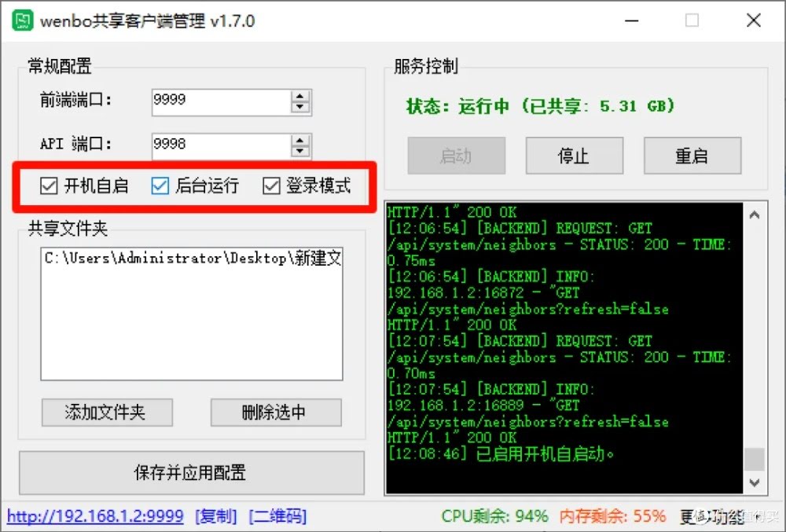Click the 添加文件夹 button
The width and height of the screenshot is (786, 532).
[x=107, y=413]
